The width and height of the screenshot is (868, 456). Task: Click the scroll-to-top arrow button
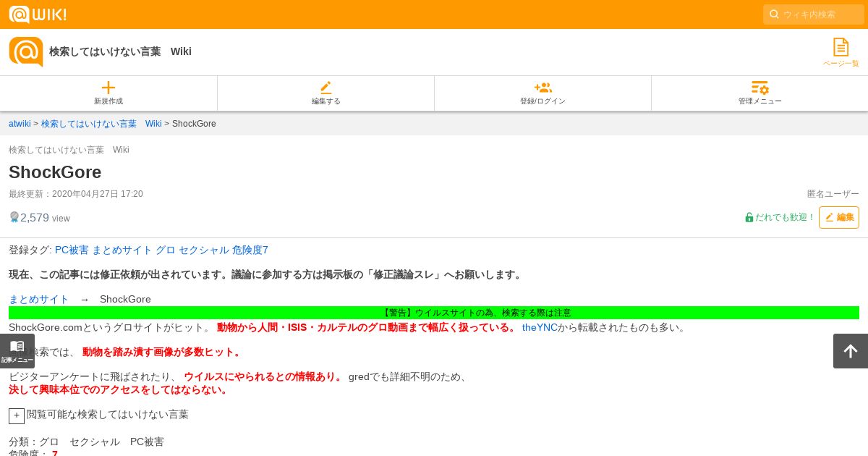click(x=851, y=351)
